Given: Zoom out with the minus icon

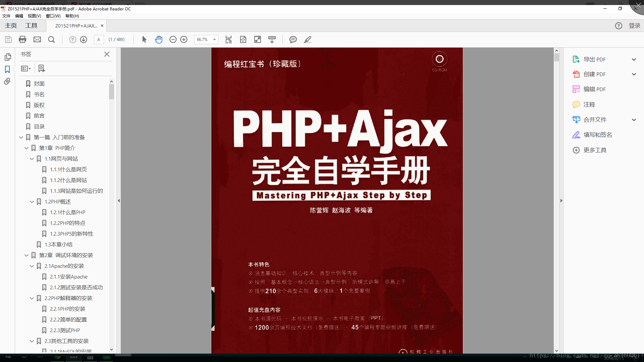Looking at the screenshot, I should pos(173,40).
